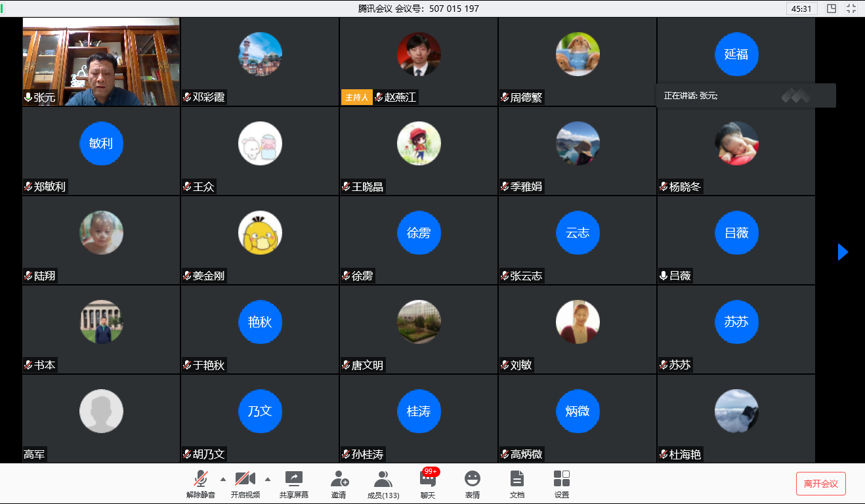The width and height of the screenshot is (865, 504).
Task: Open the Documents (文档) panel
Action: pos(517,484)
